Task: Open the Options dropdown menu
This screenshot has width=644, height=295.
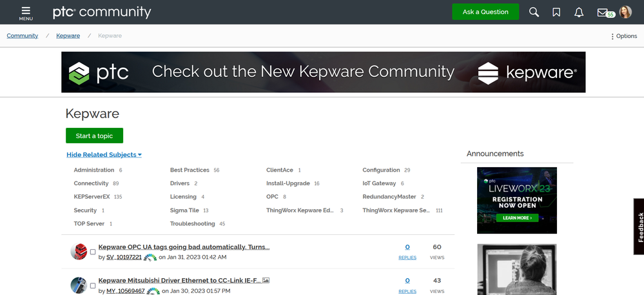Action: click(x=624, y=36)
